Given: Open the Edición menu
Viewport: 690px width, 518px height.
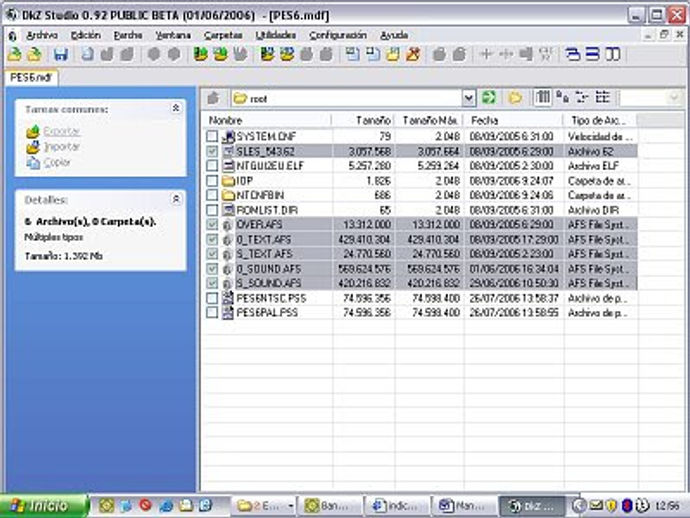Looking at the screenshot, I should [86, 35].
